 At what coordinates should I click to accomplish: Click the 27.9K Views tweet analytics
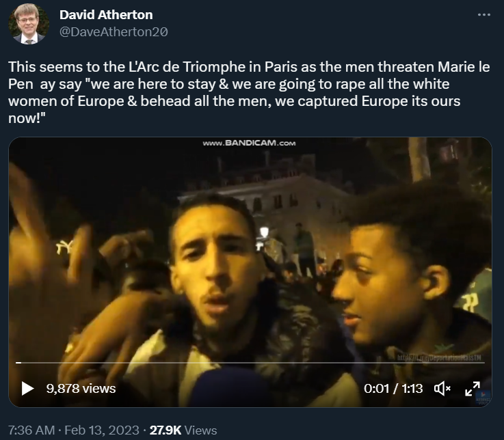coord(183,430)
